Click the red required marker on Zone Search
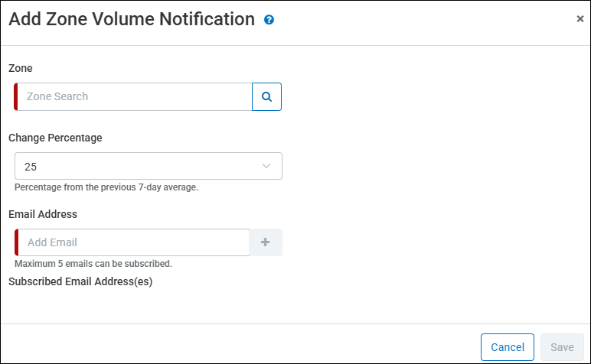This screenshot has height=364, width=591. pyautogui.click(x=16, y=96)
